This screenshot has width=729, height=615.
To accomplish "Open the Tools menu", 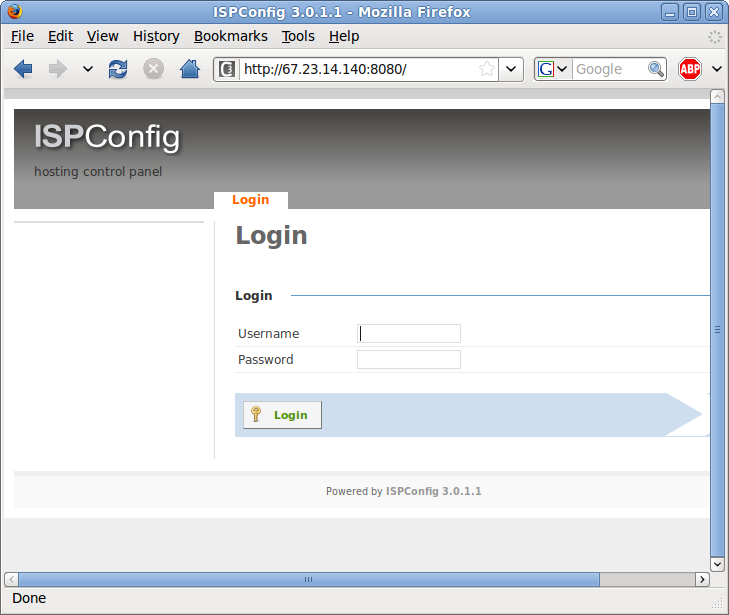I will (x=298, y=36).
